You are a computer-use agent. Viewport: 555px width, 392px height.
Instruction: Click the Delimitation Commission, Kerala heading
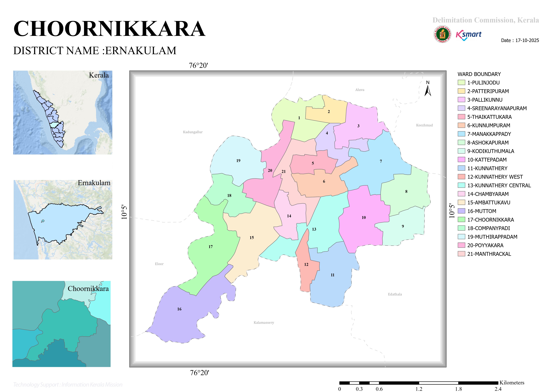click(x=486, y=20)
